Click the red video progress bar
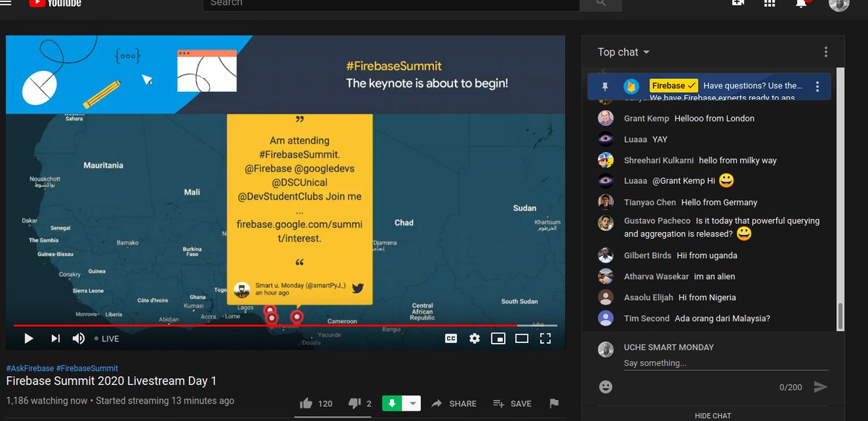 coord(285,326)
